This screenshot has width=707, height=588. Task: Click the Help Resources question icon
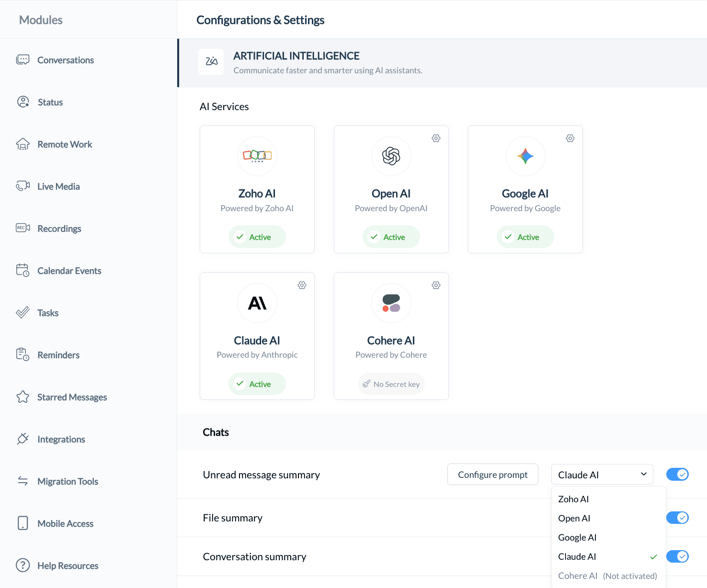(23, 565)
